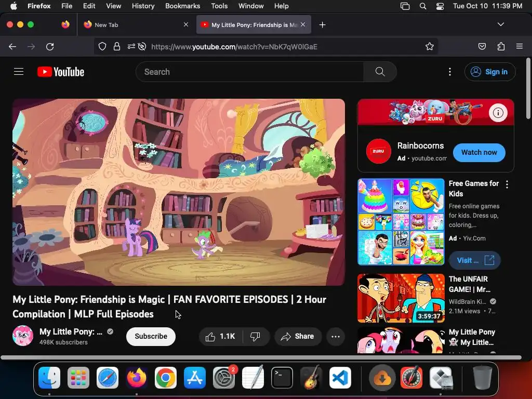Open Free Games for Kids thumbnail

pyautogui.click(x=401, y=222)
